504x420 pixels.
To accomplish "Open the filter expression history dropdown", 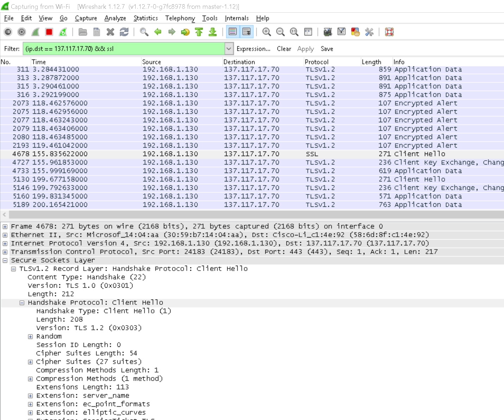I will pos(229,49).
